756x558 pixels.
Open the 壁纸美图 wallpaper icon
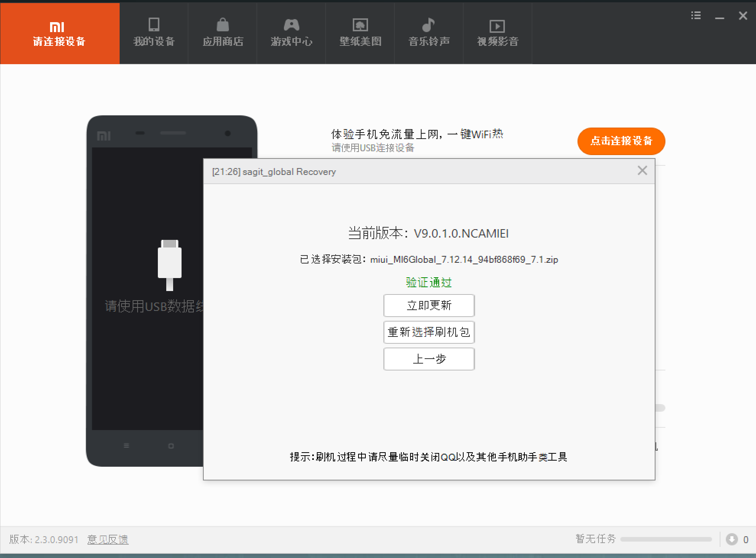tap(360, 25)
